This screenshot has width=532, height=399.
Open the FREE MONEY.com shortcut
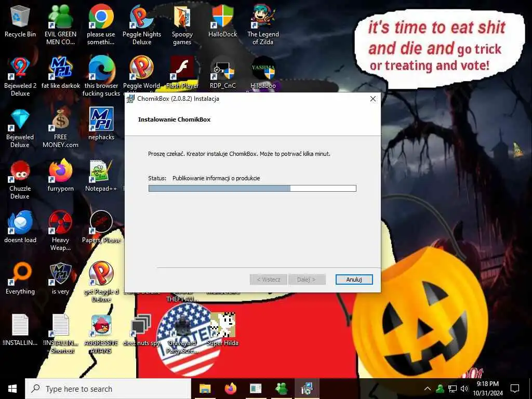[x=60, y=128]
